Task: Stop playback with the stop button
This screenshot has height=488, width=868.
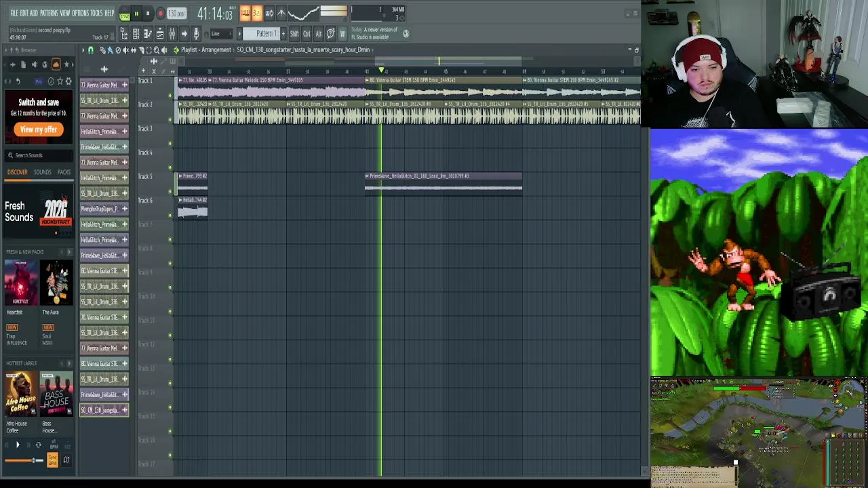Action: click(x=148, y=14)
